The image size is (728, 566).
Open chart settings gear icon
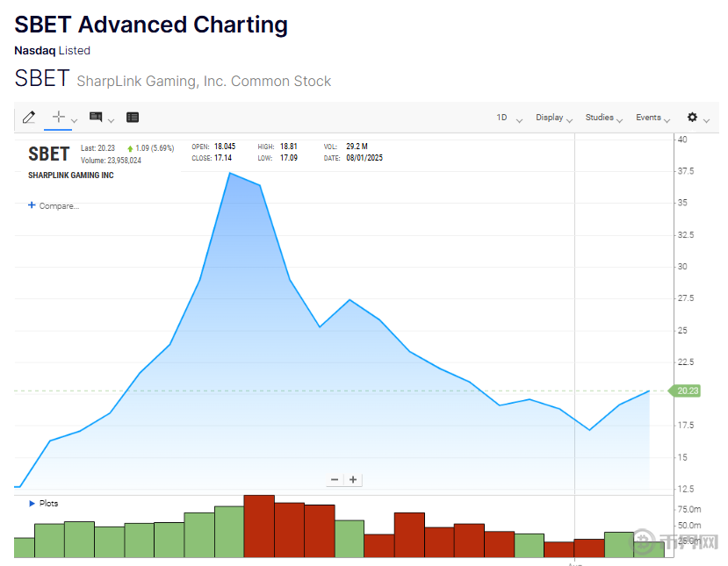click(692, 118)
